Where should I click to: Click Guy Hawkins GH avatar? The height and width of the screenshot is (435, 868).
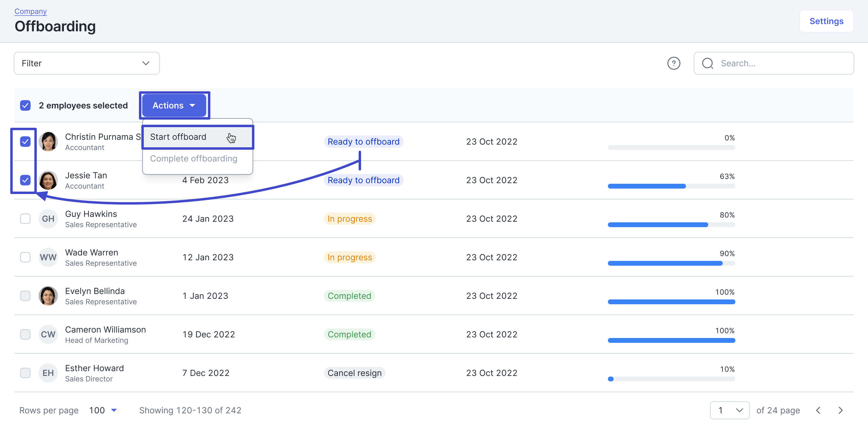[x=48, y=218]
